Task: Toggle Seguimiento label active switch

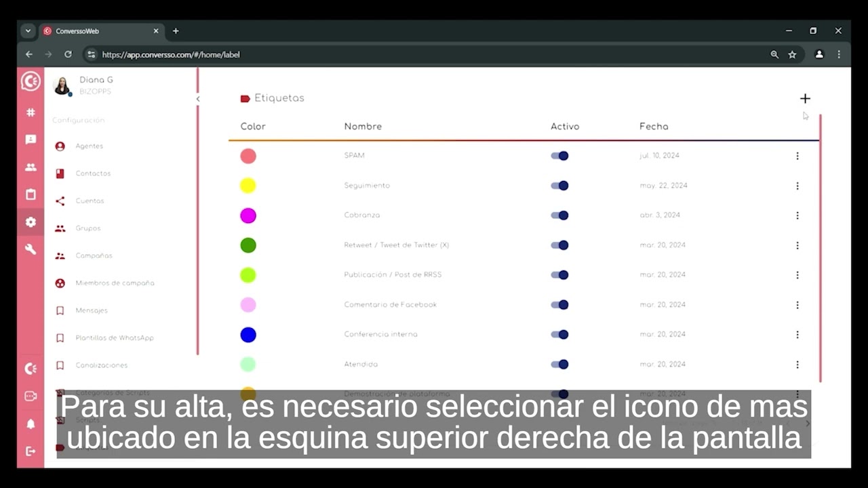Action: point(559,186)
